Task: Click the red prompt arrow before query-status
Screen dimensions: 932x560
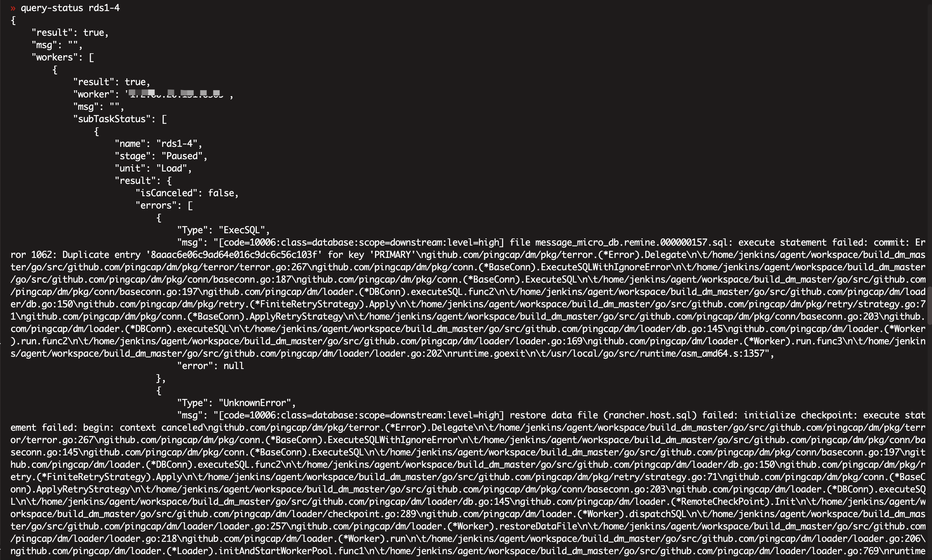Action: 13,8
